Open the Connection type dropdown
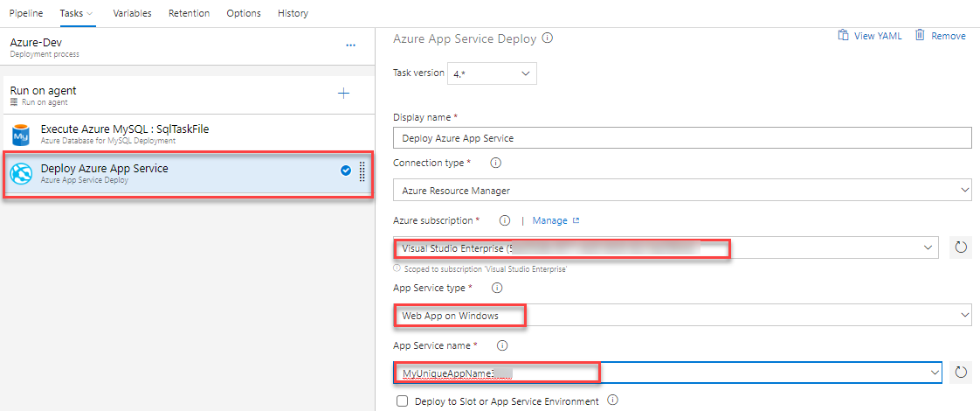980x411 pixels. pyautogui.click(x=682, y=190)
